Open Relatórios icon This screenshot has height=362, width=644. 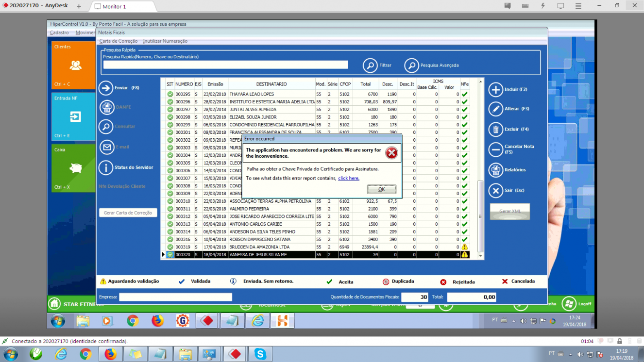coord(495,170)
